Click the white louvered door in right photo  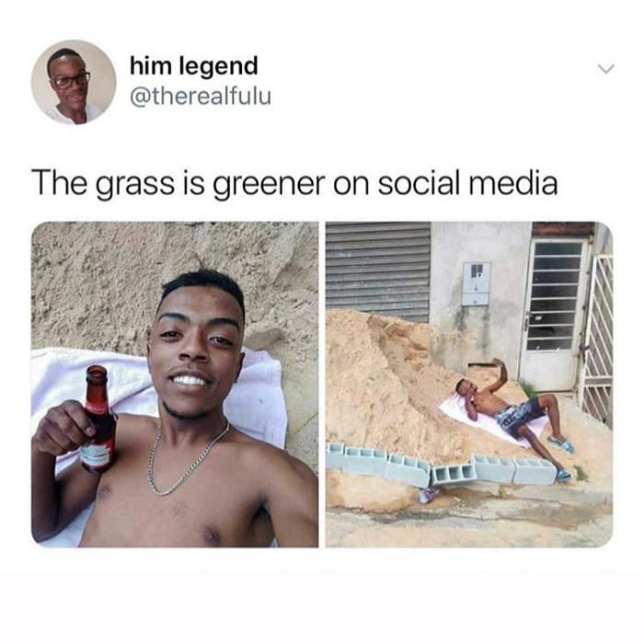553,315
